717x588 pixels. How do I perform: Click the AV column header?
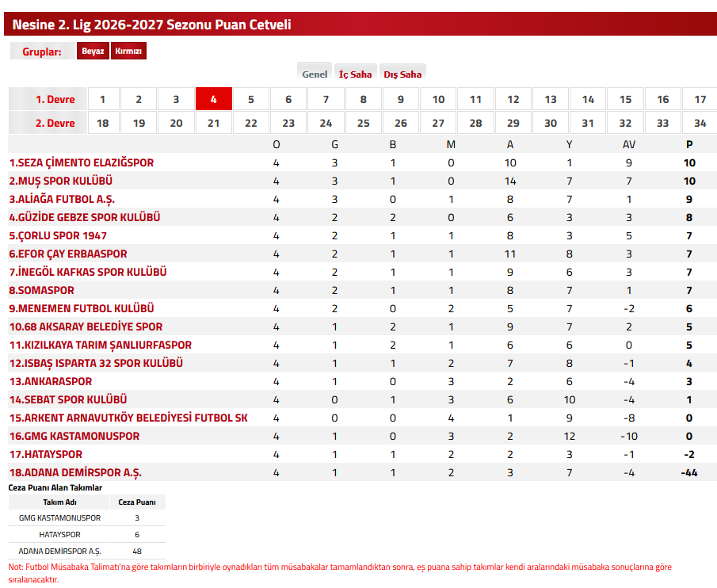(629, 145)
